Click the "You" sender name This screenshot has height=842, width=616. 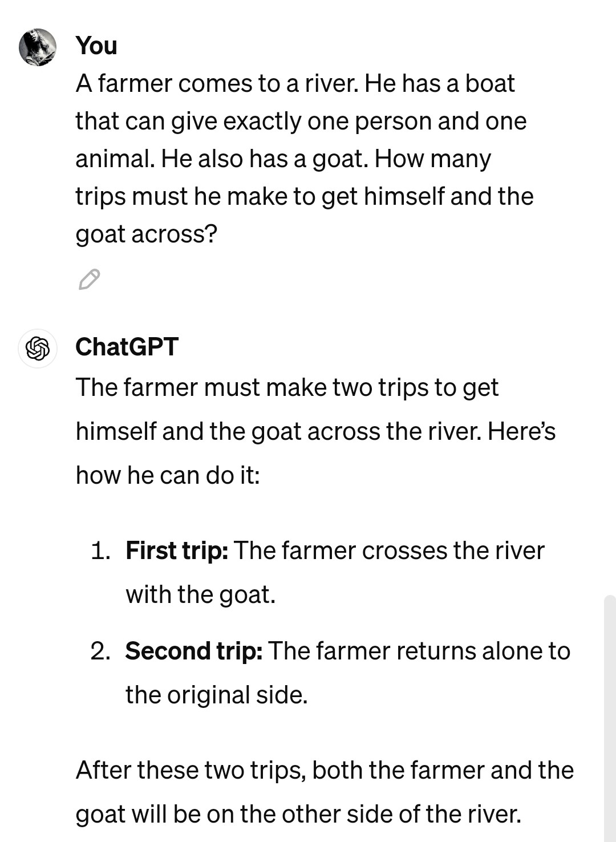tap(96, 46)
